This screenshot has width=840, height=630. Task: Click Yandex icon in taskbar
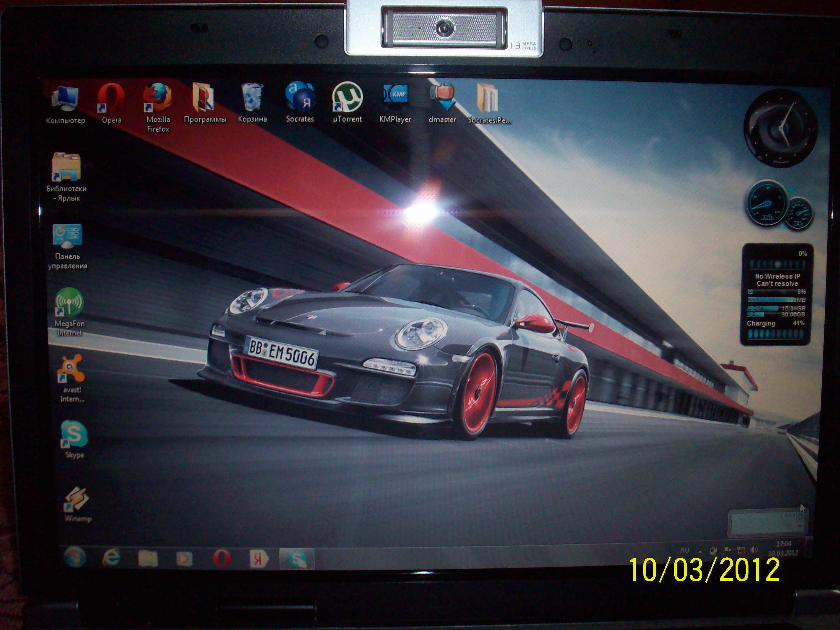click(259, 560)
